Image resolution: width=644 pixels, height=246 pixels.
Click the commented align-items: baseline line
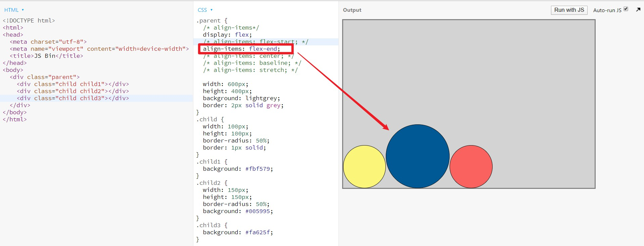252,63
